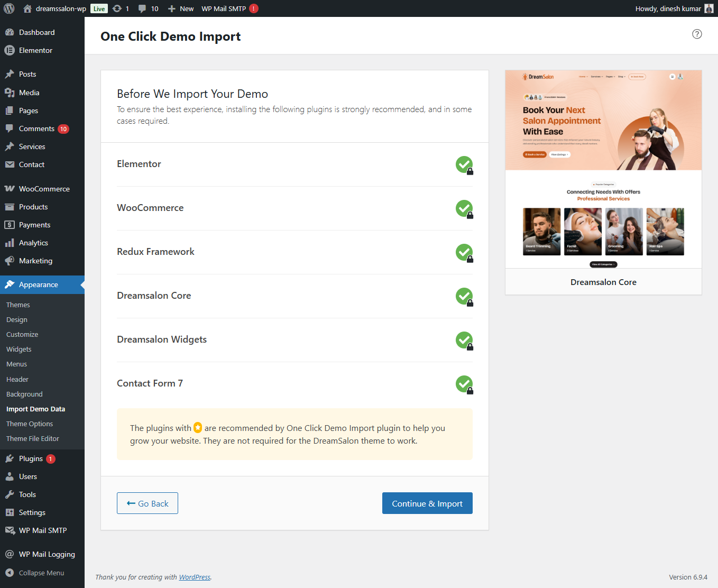Viewport: 718px width, 588px height.
Task: Toggle the Dreamsalon Core plugin checkmark
Action: click(464, 296)
